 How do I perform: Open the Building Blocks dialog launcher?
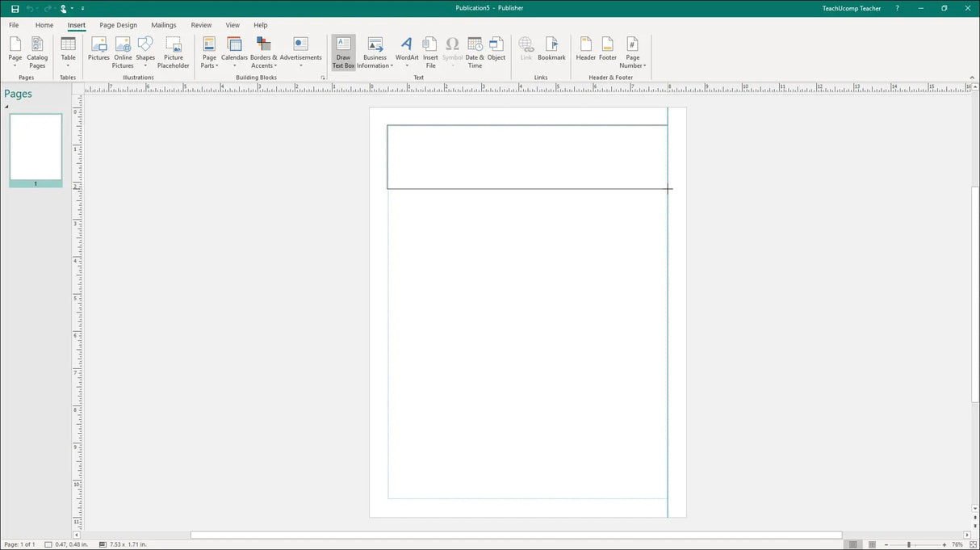pos(323,78)
